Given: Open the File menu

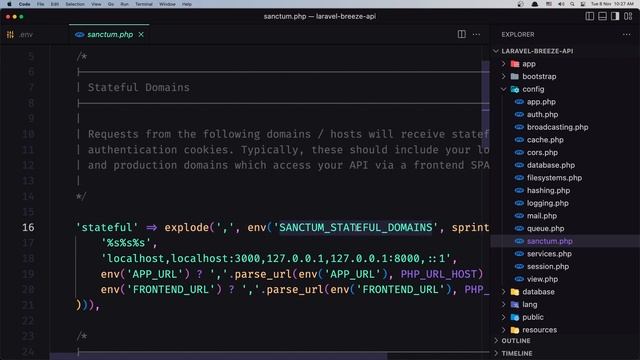Looking at the screenshot, I should coord(40,4).
